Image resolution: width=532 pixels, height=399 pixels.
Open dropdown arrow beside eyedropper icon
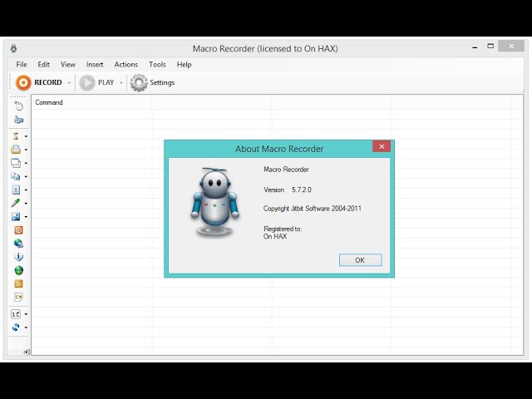26,204
